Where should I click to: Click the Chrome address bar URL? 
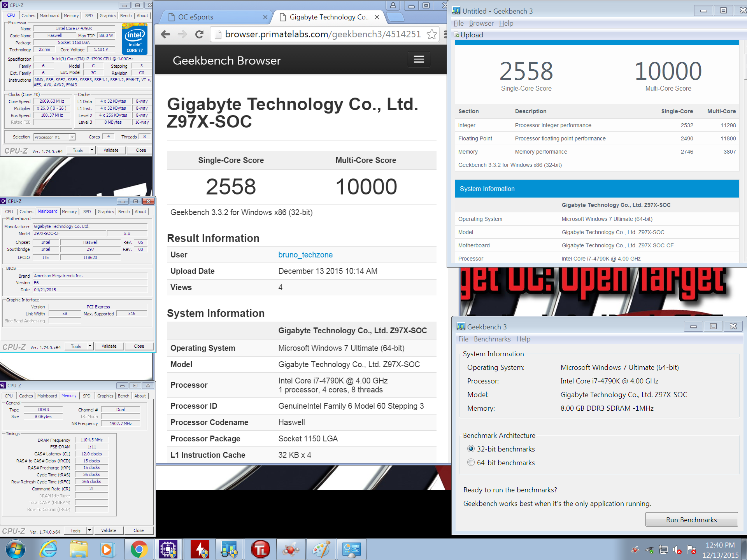coord(323,34)
